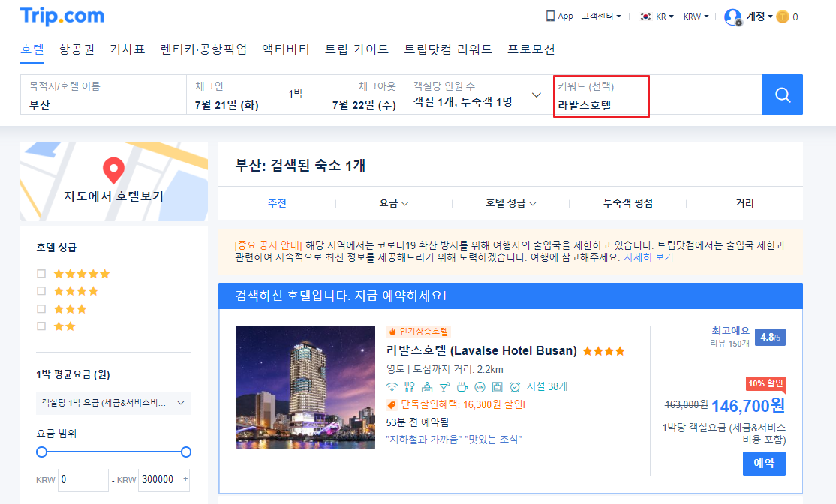This screenshot has height=504, width=836.
Task: Click the 목적지/호텔 이름 destination field
Action: (x=104, y=94)
